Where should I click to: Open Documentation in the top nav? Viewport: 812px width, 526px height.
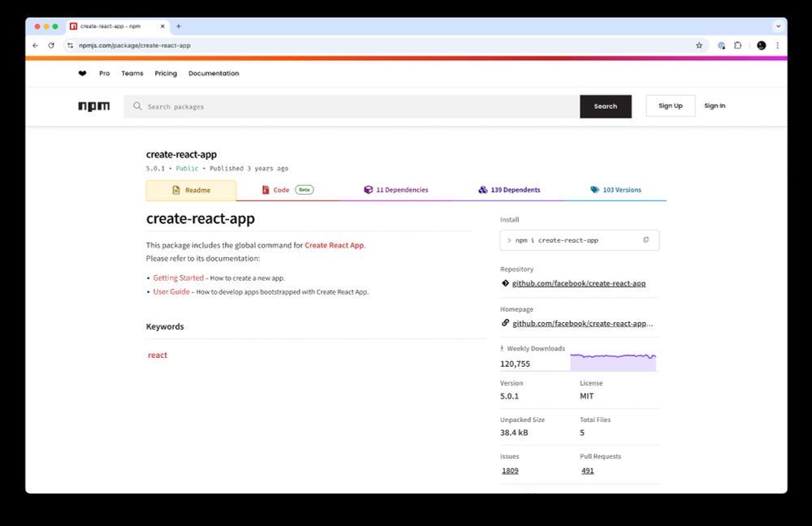tap(214, 73)
